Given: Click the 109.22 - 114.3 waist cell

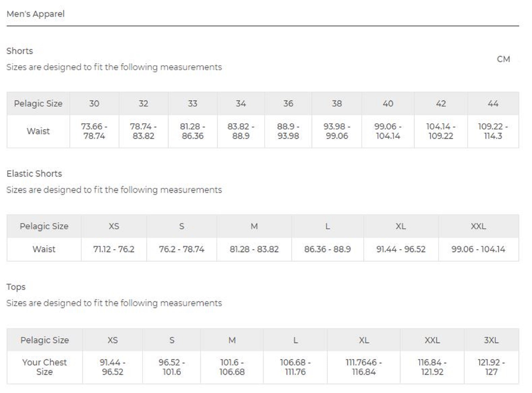Looking at the screenshot, I should [493, 131].
